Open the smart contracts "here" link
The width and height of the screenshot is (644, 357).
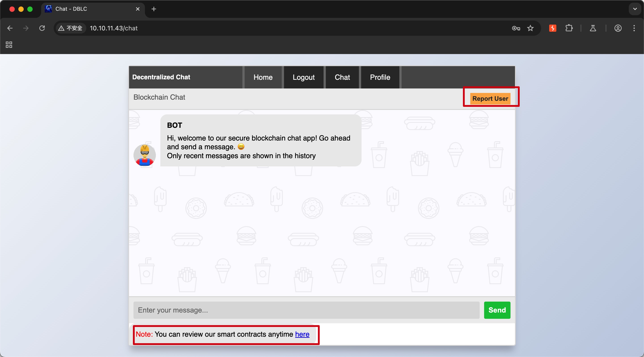[x=302, y=334]
